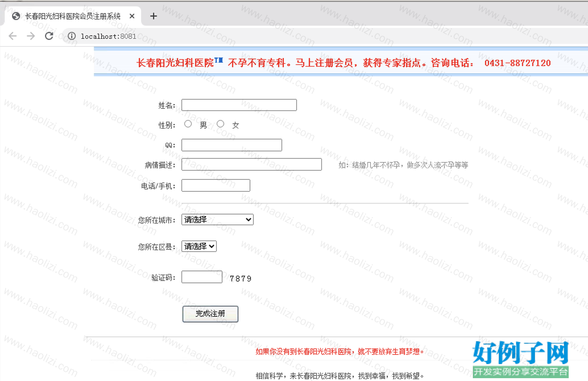Click the 病情描述 input field
This screenshot has width=588, height=381.
point(252,164)
